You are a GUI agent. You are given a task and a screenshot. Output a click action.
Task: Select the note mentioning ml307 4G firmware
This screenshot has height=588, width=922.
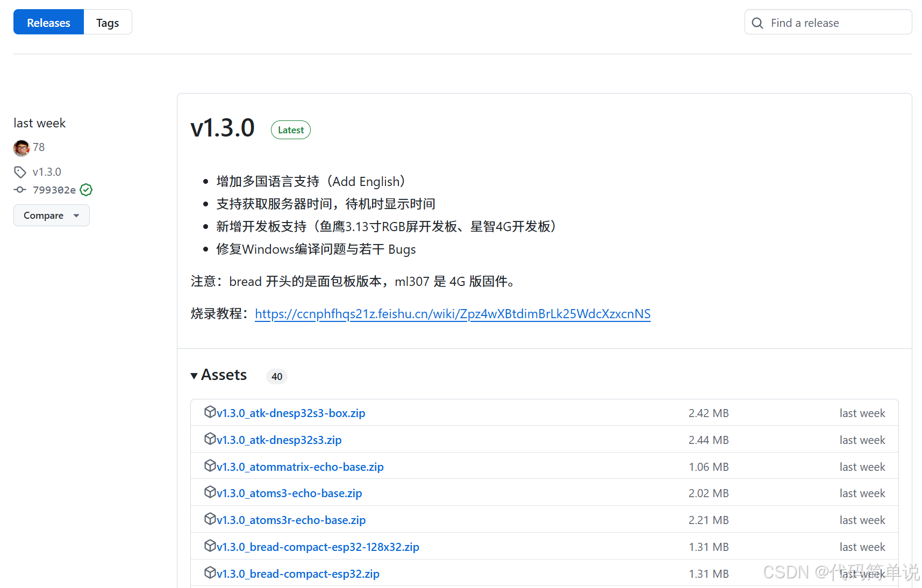pyautogui.click(x=353, y=282)
